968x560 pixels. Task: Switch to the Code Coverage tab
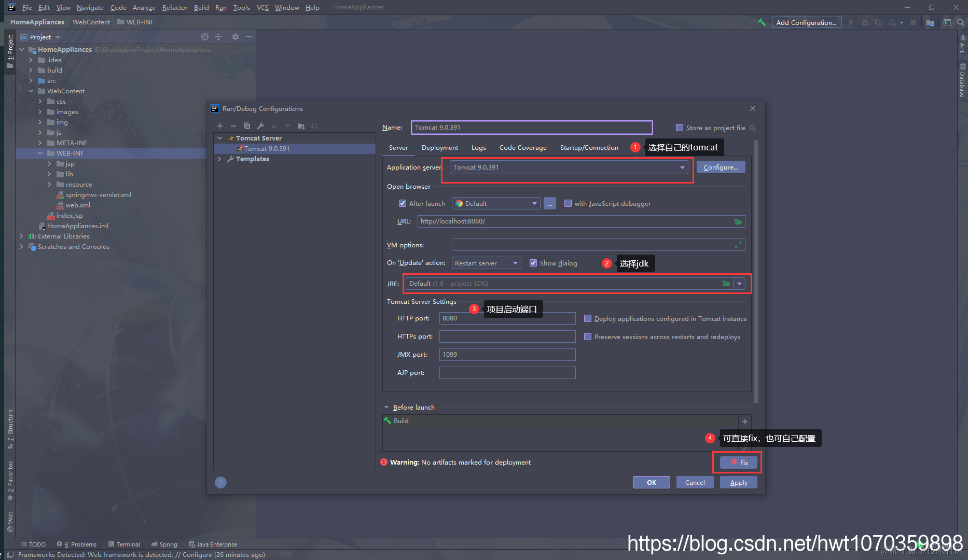point(523,148)
